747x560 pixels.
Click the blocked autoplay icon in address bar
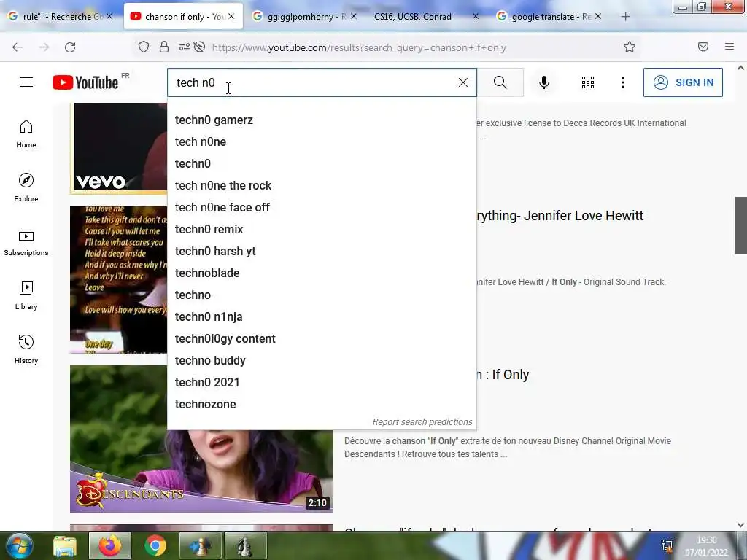pyautogui.click(x=200, y=47)
